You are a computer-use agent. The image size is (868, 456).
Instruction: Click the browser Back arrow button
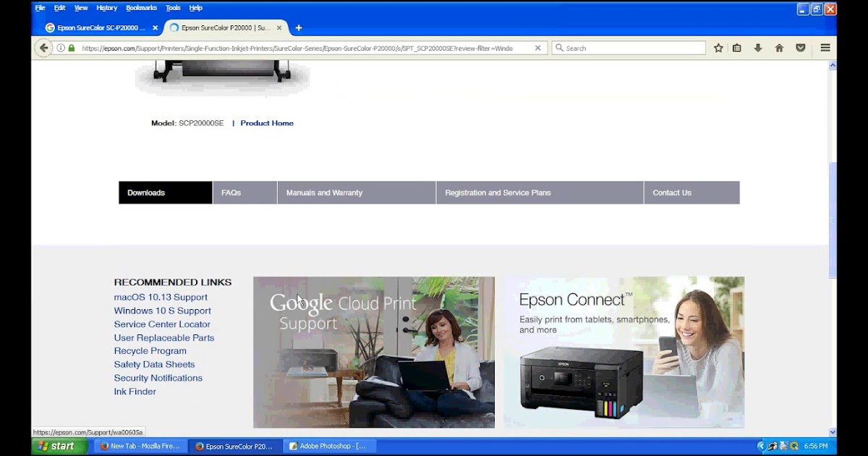tap(43, 48)
